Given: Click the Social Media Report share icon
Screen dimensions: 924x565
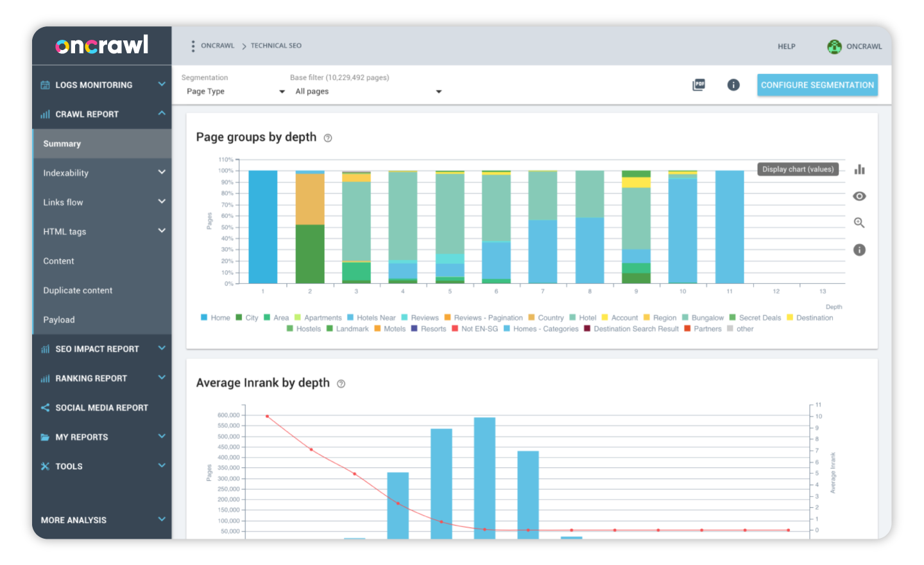Looking at the screenshot, I should coord(45,407).
